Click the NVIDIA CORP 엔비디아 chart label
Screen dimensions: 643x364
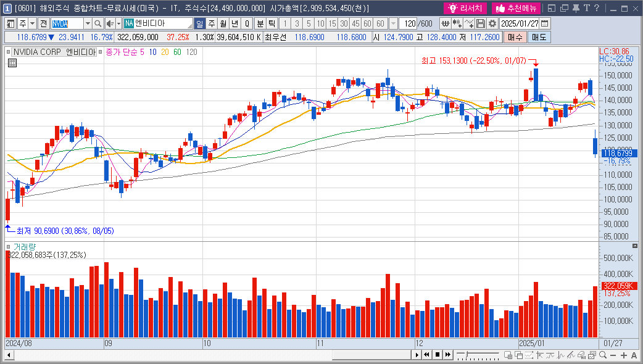tap(54, 52)
